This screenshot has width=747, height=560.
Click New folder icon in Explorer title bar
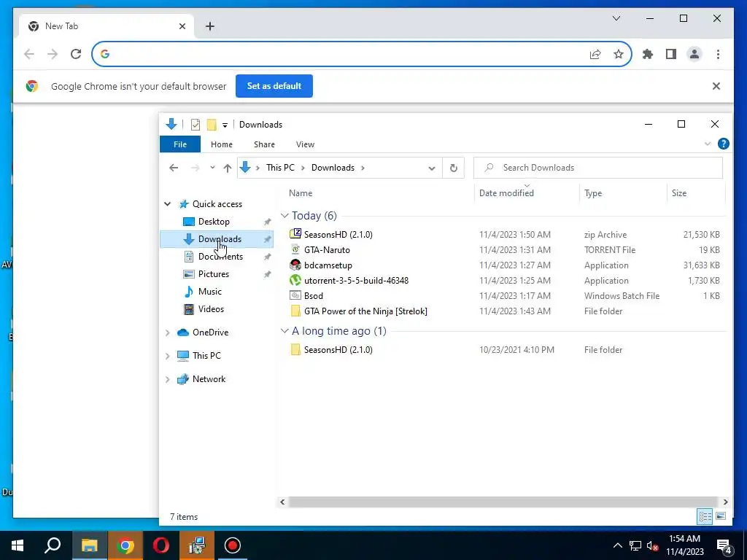pyautogui.click(x=212, y=125)
